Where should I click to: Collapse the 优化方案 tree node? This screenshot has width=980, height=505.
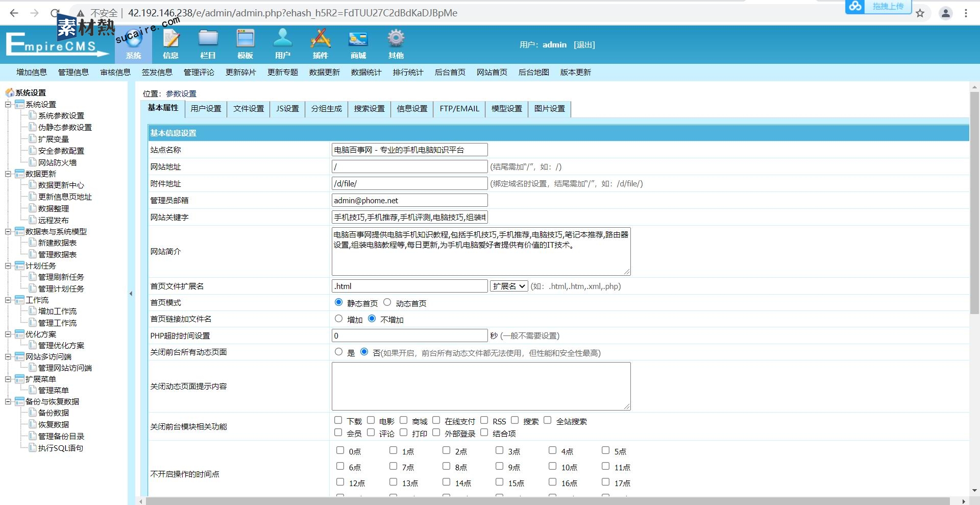(8, 334)
